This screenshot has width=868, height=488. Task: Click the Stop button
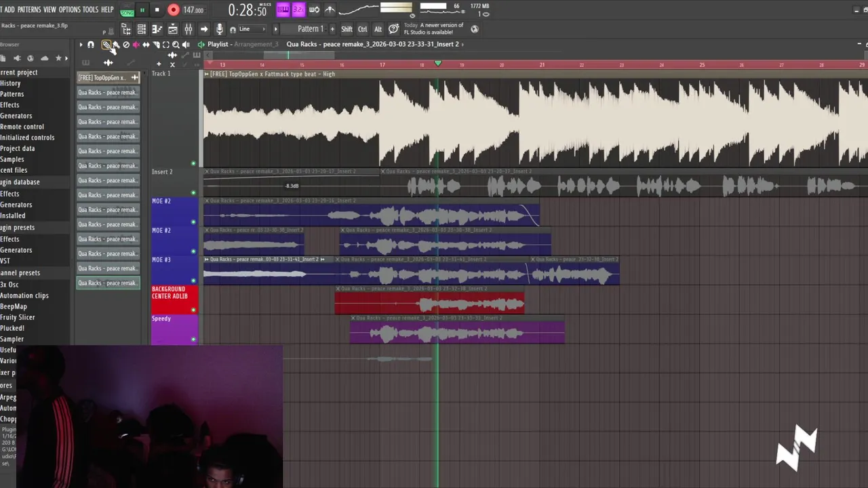coord(157,10)
